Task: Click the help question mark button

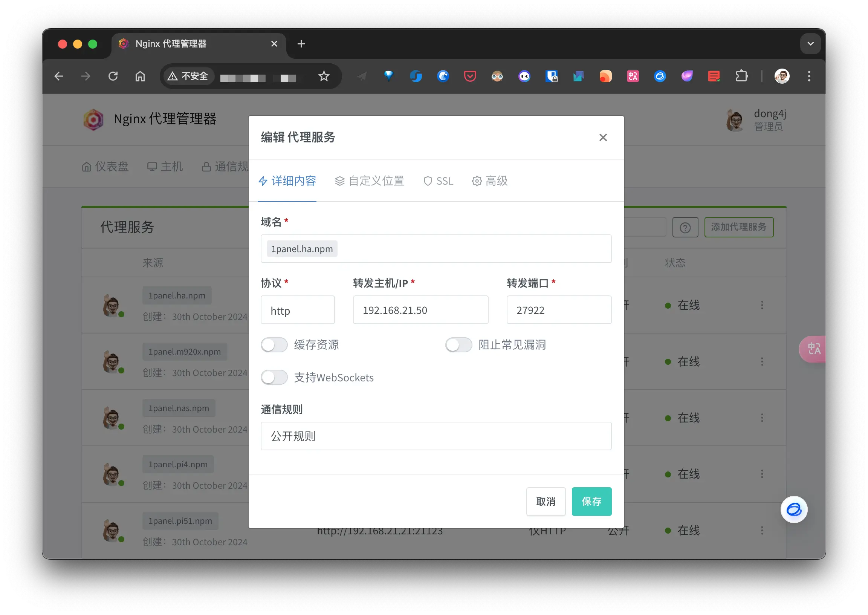Action: (x=685, y=228)
